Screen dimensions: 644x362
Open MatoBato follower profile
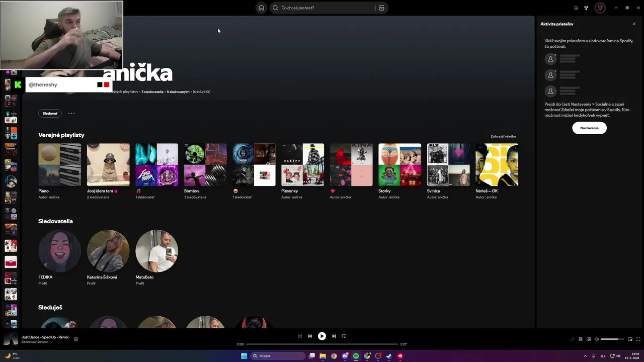(156, 251)
